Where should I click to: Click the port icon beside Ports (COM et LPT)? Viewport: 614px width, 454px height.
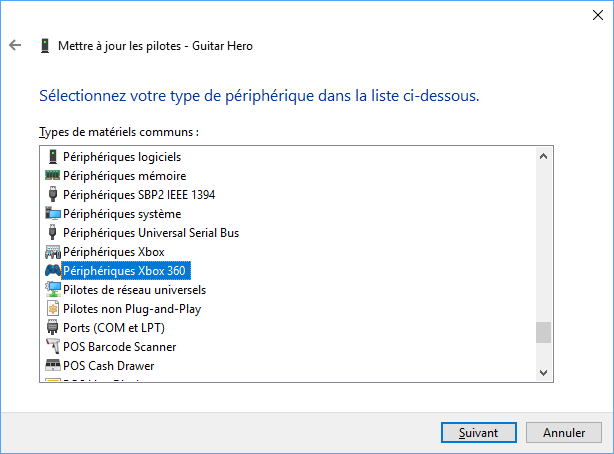point(52,327)
